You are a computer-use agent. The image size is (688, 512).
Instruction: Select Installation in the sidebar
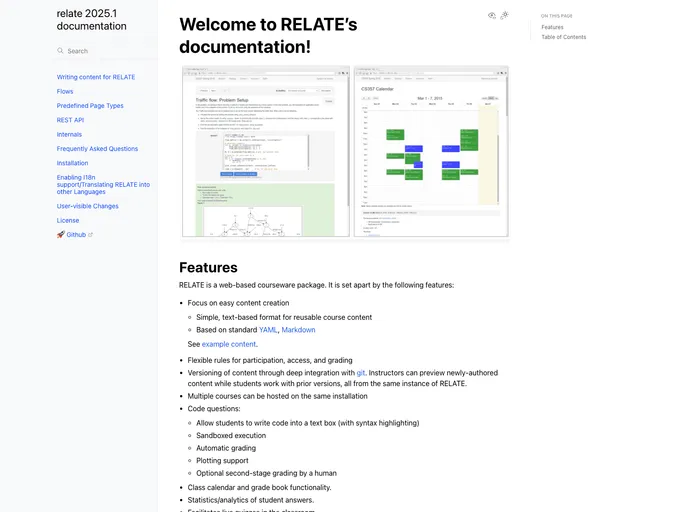(x=72, y=163)
